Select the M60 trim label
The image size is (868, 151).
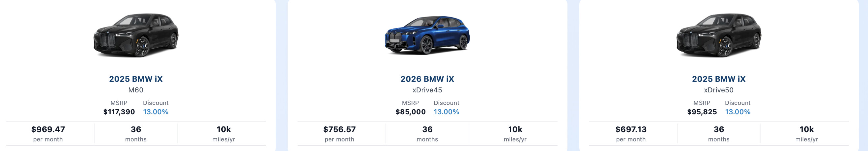pos(136,90)
